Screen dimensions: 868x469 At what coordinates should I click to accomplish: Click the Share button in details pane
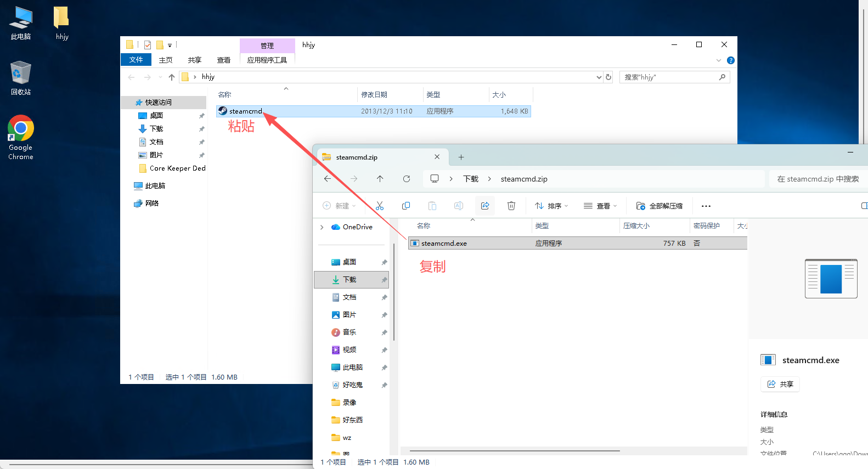(x=780, y=384)
